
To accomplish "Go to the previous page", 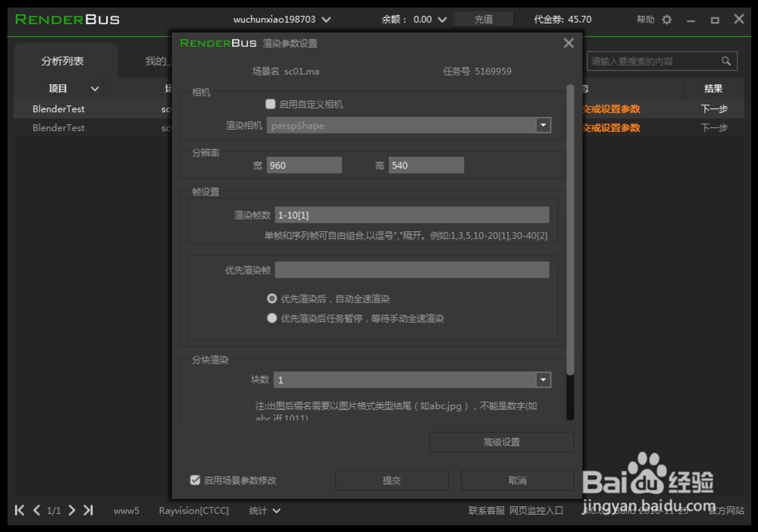I will tap(36, 510).
